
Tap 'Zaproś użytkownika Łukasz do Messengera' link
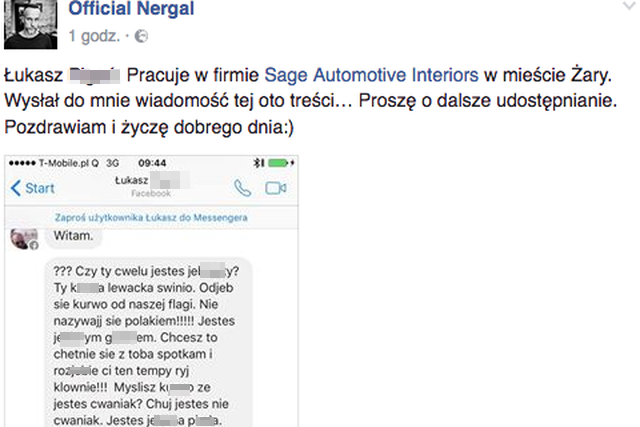[151, 218]
